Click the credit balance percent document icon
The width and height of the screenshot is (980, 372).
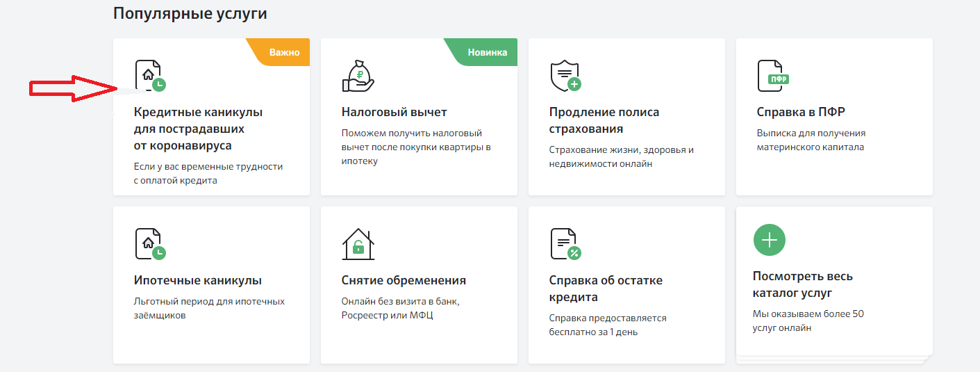coord(565,244)
